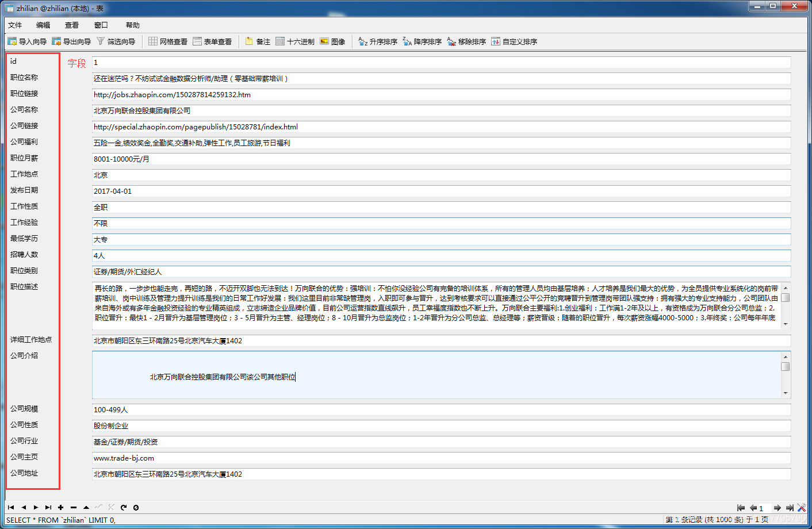Viewport: 812px width, 529px height.
Task: Open the Filter Wizard (筛选向导)
Action: click(116, 41)
